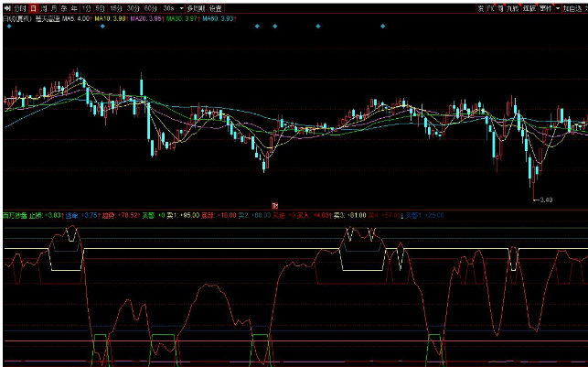Click the MA20 3.95 label
Viewport: 588px width, 367px height.
point(146,18)
